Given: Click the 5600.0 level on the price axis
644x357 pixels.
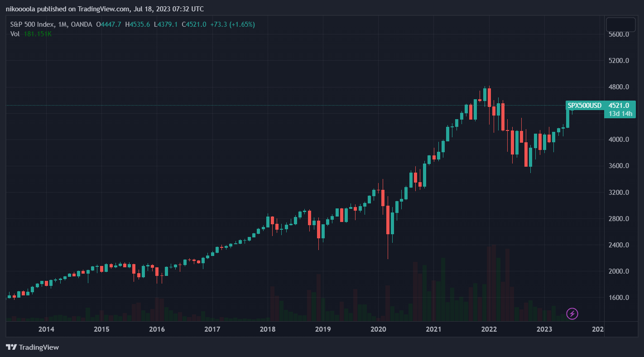Looking at the screenshot, I should (618, 34).
